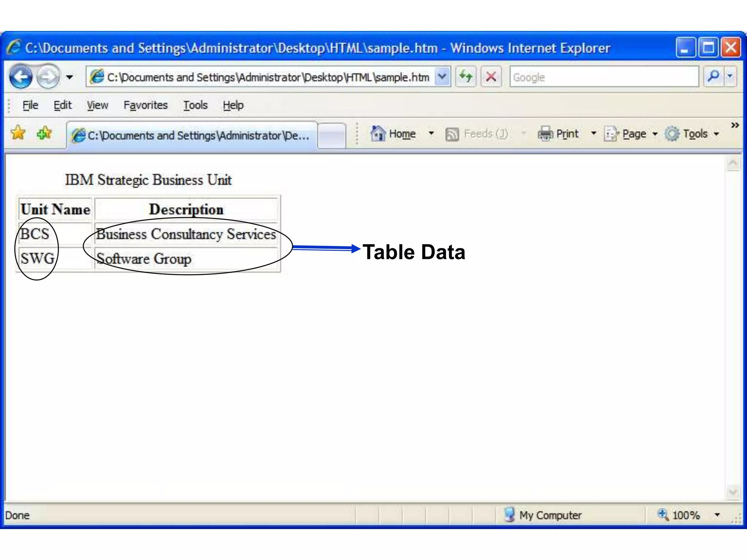
Task: Open the Edit menu
Action: tap(62, 105)
